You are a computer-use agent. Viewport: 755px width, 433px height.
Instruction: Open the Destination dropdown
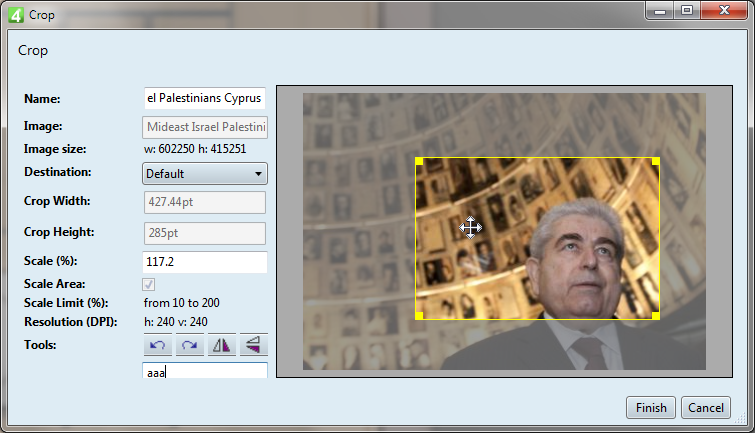coord(205,173)
